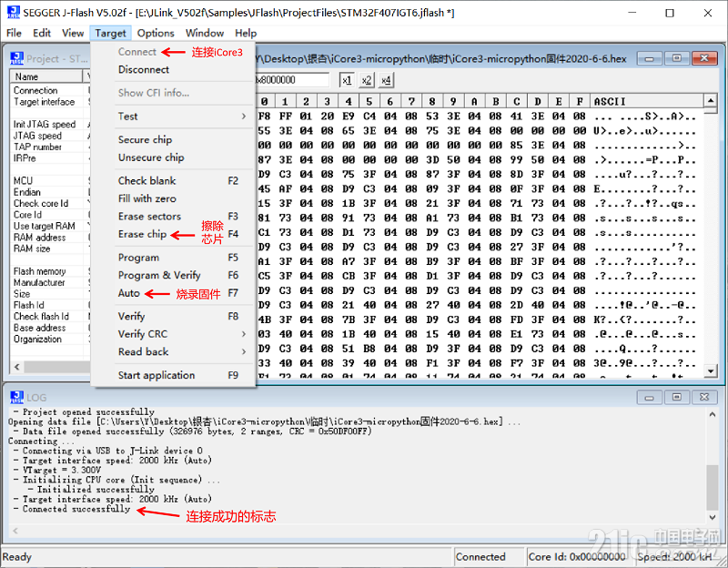Click Project panel left scroll arrow
The height and width of the screenshot is (568, 728).
point(17,367)
